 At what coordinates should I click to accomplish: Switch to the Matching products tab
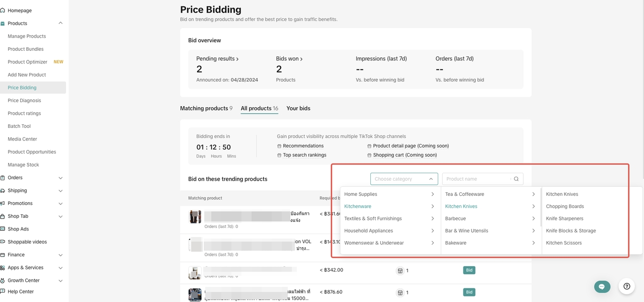[206, 108]
